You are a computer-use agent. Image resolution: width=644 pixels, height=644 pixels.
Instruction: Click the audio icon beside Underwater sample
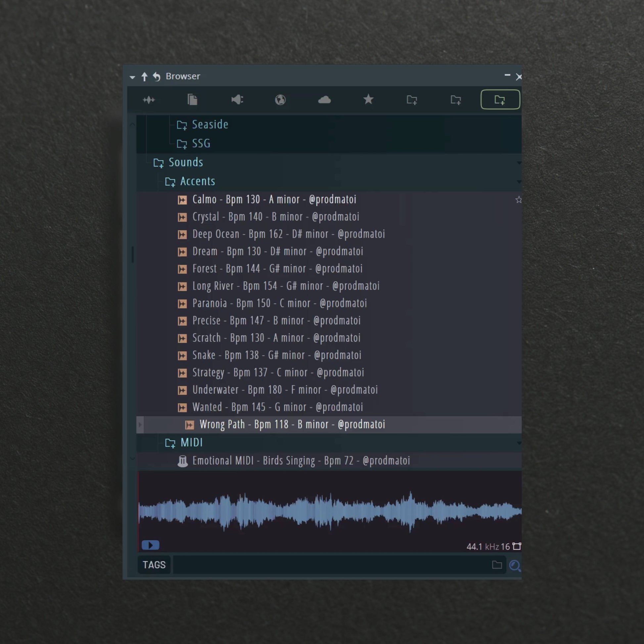coord(182,391)
